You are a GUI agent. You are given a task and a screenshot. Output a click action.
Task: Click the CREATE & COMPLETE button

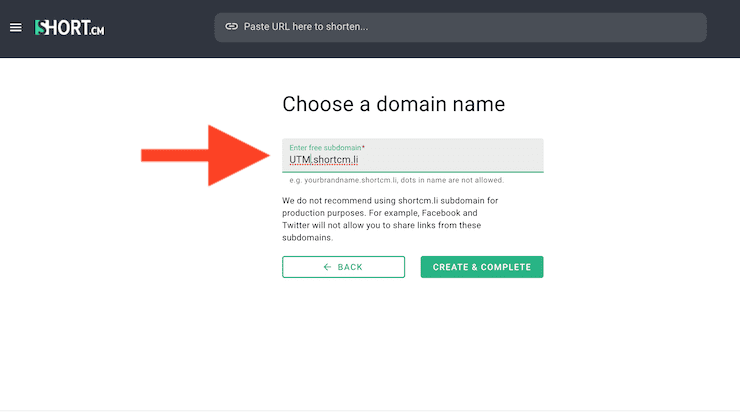482,267
